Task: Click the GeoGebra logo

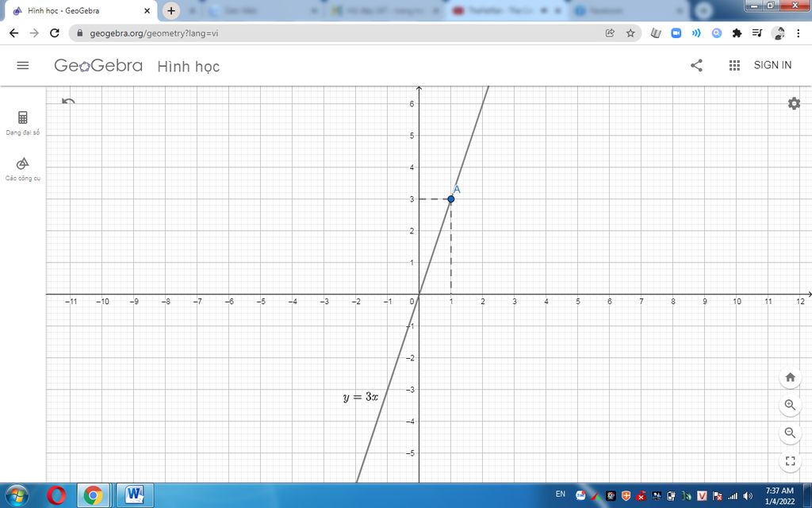Action: (98, 65)
